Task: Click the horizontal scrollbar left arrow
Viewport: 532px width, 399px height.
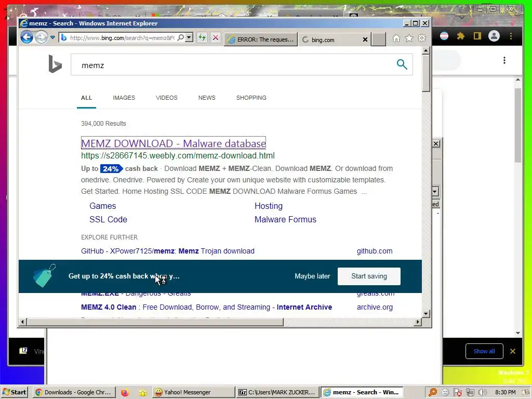Action: click(x=22, y=322)
